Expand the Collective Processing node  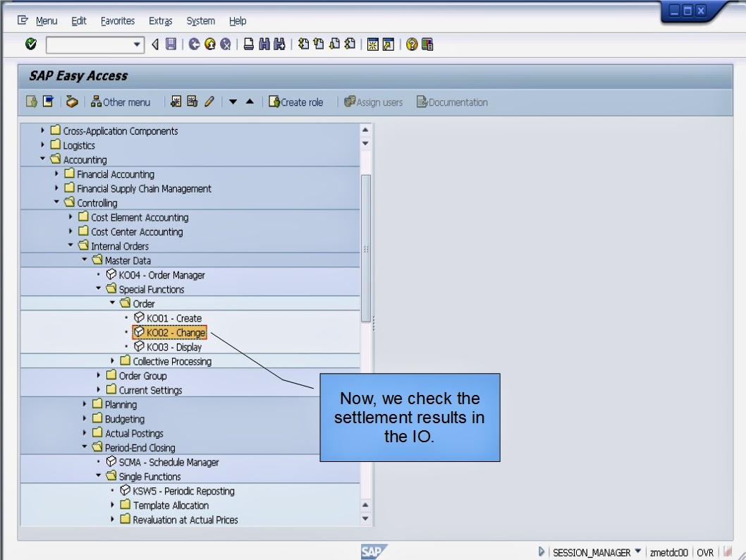(112, 360)
